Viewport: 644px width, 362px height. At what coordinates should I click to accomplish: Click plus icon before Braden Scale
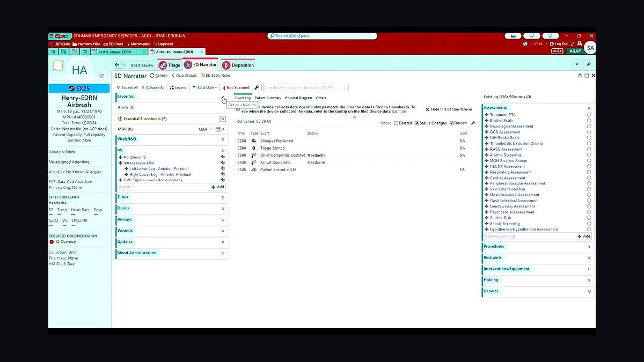click(x=487, y=121)
